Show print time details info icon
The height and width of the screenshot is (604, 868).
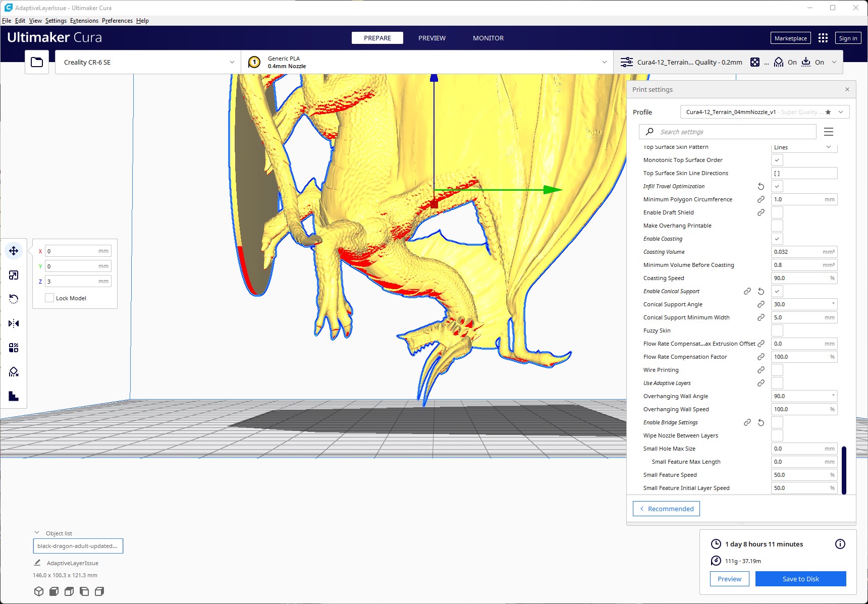(x=840, y=544)
